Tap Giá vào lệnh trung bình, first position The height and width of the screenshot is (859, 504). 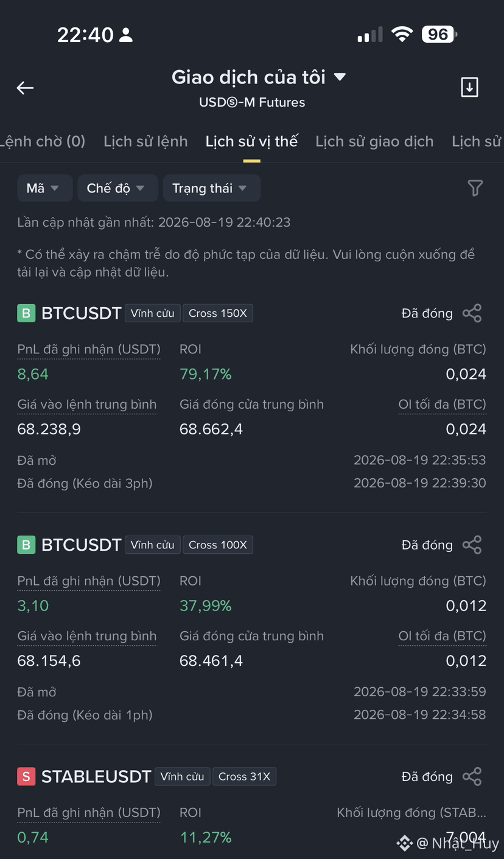[87, 405]
